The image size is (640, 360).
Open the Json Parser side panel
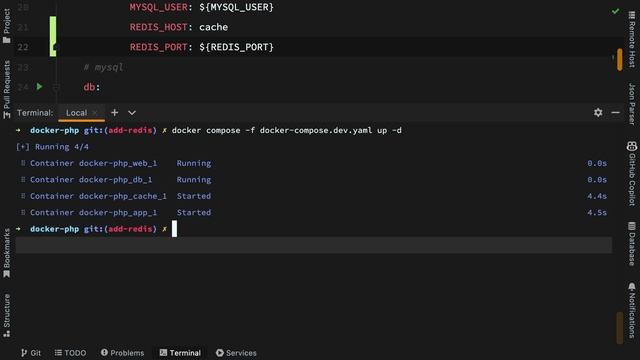pyautogui.click(x=632, y=104)
